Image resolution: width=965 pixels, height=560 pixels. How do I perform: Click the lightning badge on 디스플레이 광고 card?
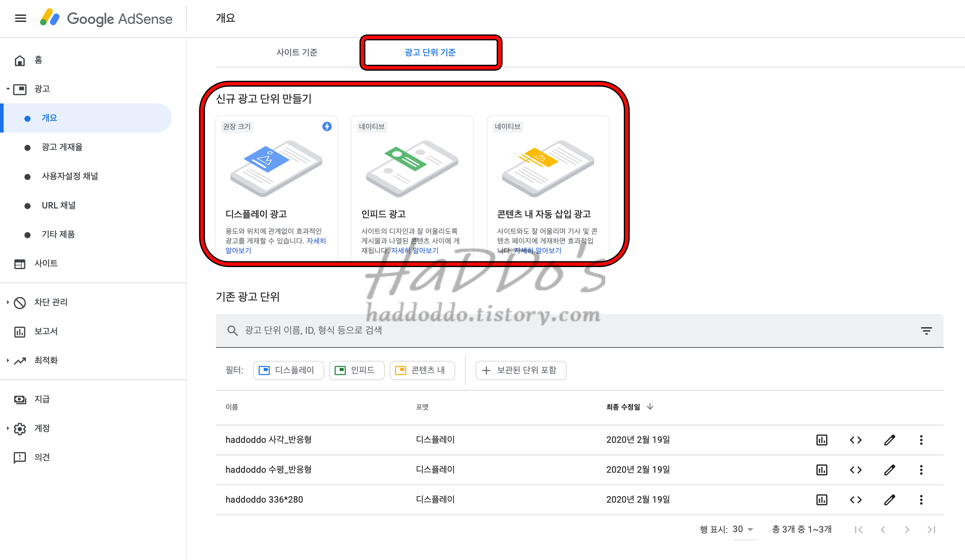pyautogui.click(x=327, y=126)
